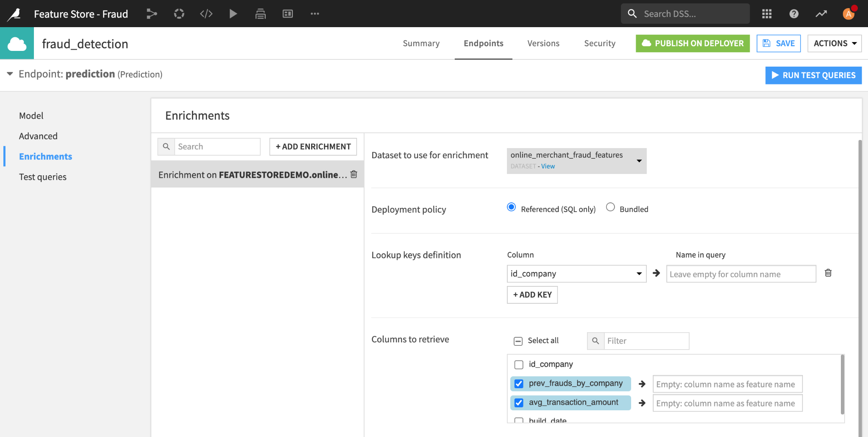
Task: Open the Flow icon in top bar
Action: pos(151,14)
